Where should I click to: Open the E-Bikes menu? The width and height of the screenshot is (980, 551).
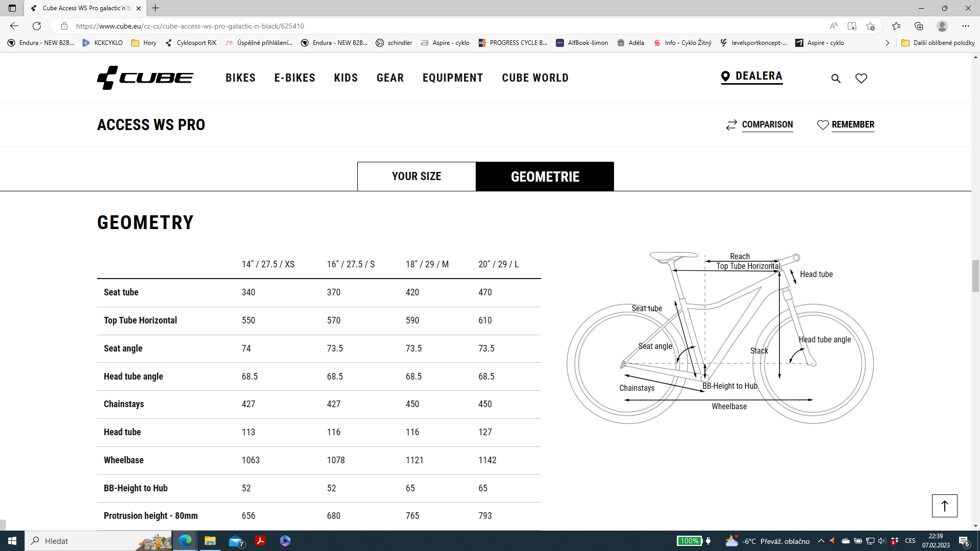tap(295, 78)
